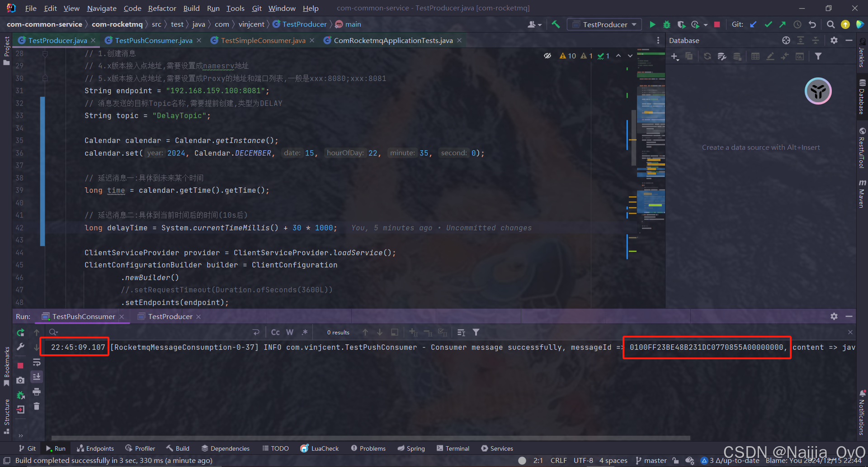Open the Refactor menu
Viewport: 868px width, 467px height.
[162, 8]
